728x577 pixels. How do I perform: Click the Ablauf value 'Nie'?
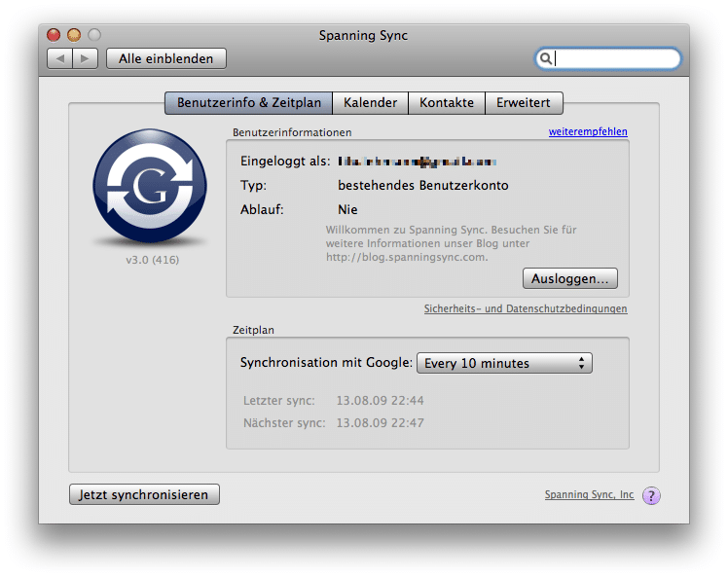347,209
